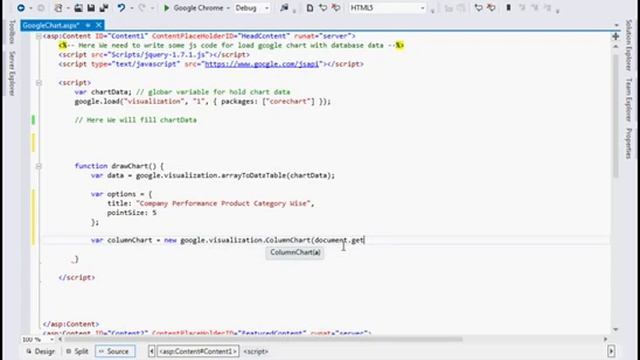Open the google.com/jsapi link
This screenshot has width=640, height=360.
pos(262,64)
